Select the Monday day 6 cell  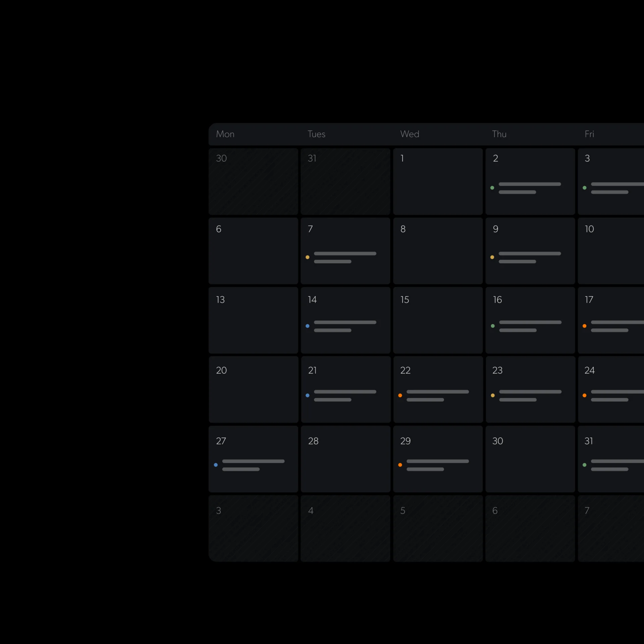[253, 251]
